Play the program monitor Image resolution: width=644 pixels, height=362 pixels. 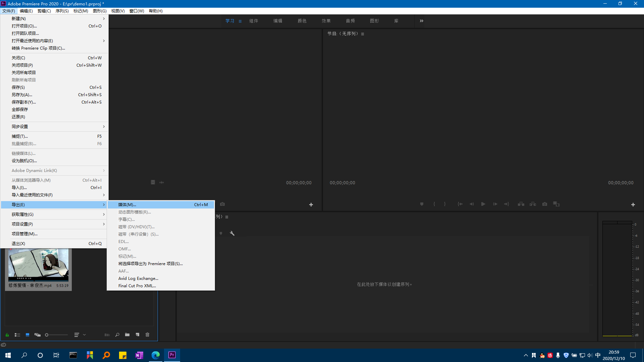click(483, 204)
